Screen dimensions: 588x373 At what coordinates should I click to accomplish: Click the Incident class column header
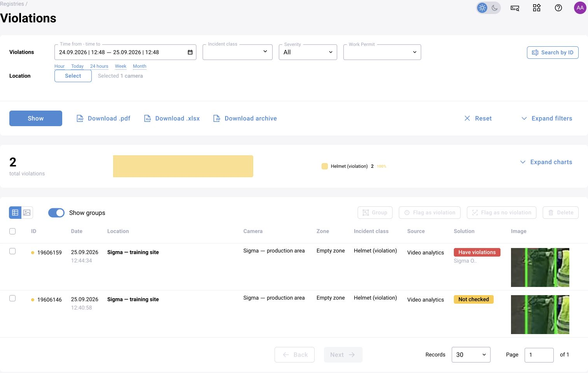coord(371,231)
